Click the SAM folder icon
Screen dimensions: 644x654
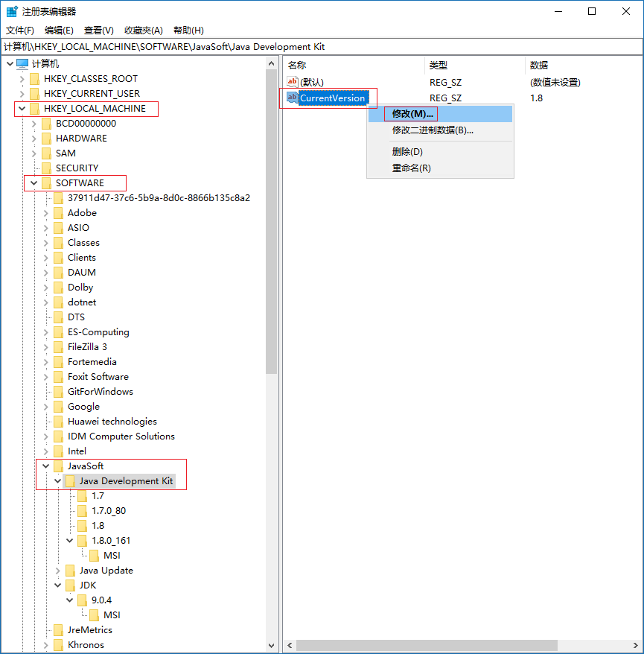(x=47, y=153)
